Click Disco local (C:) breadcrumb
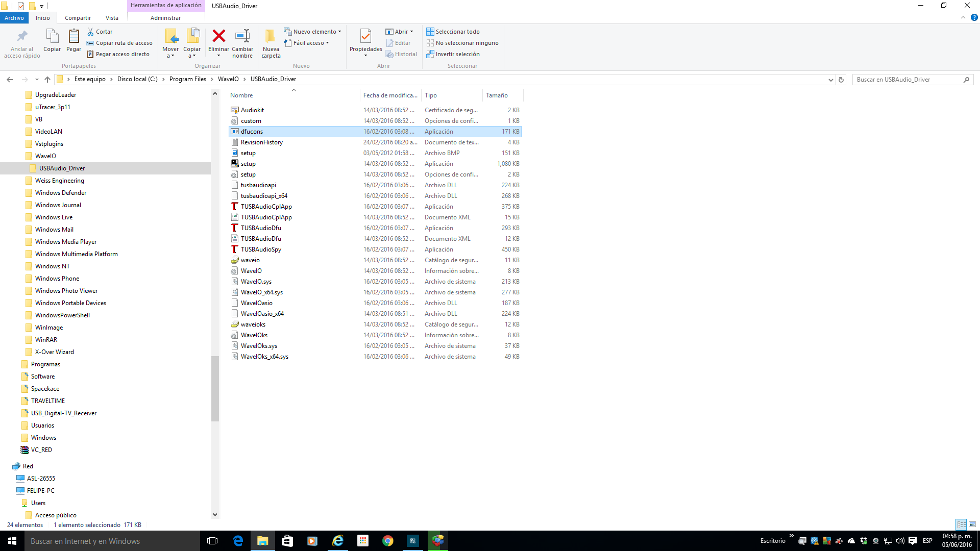The image size is (980, 551). [x=137, y=79]
